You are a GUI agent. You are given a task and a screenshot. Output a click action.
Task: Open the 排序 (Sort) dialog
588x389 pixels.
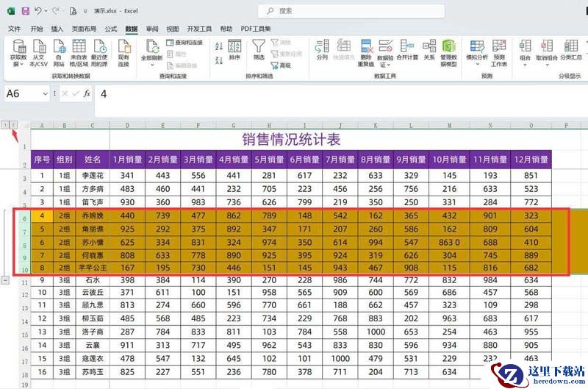[x=234, y=49]
